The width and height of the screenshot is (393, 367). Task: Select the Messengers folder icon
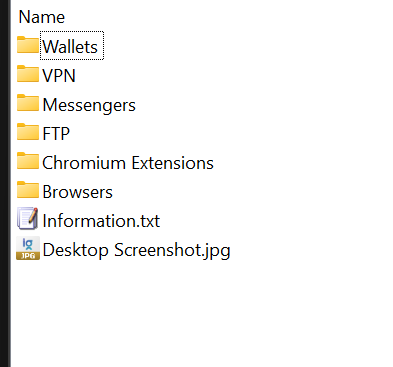click(28, 103)
